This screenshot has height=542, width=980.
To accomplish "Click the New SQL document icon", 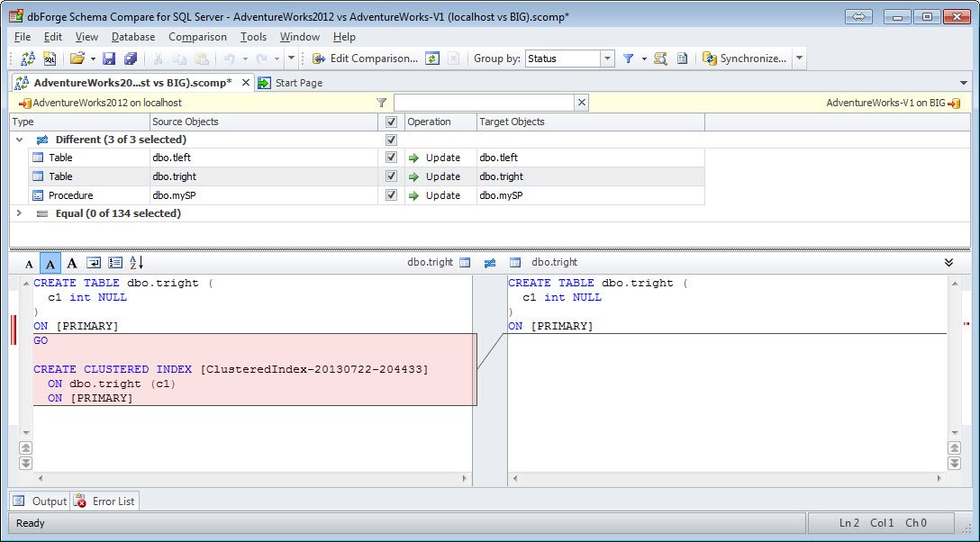I will pos(50,59).
